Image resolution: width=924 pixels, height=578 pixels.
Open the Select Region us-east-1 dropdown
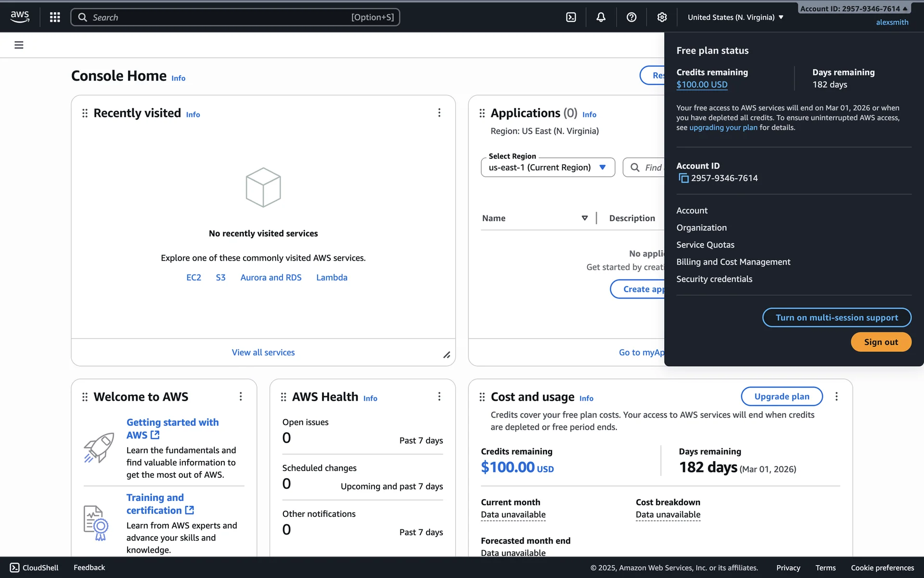(548, 168)
